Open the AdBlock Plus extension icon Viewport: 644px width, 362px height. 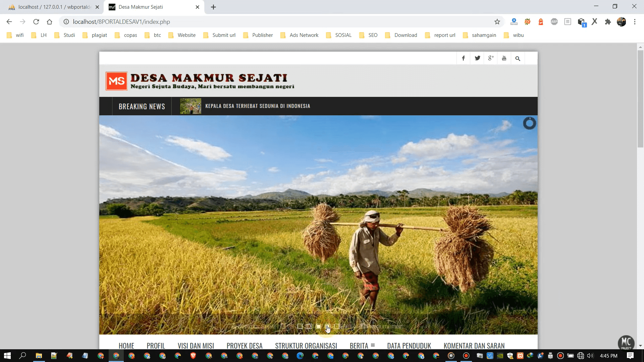coord(554,21)
